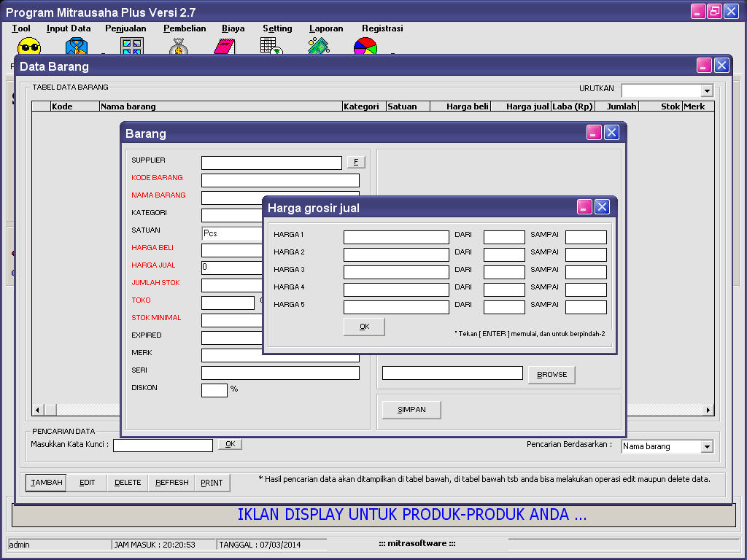This screenshot has width=747, height=560.
Task: Click the PRINT button
Action: [212, 483]
